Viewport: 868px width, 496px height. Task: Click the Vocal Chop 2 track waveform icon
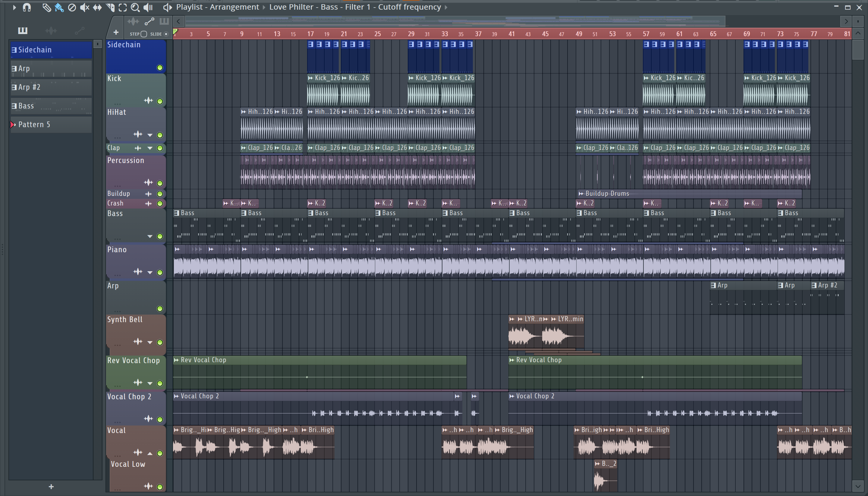point(148,419)
